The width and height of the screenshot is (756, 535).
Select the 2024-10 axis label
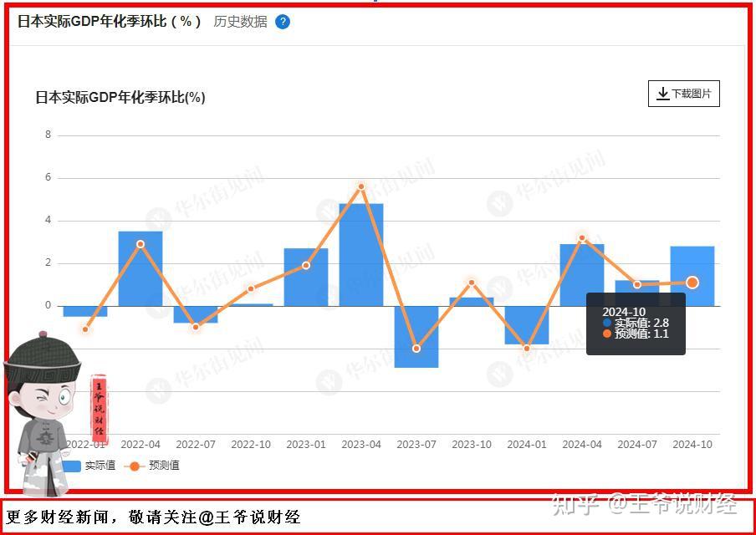(x=692, y=445)
